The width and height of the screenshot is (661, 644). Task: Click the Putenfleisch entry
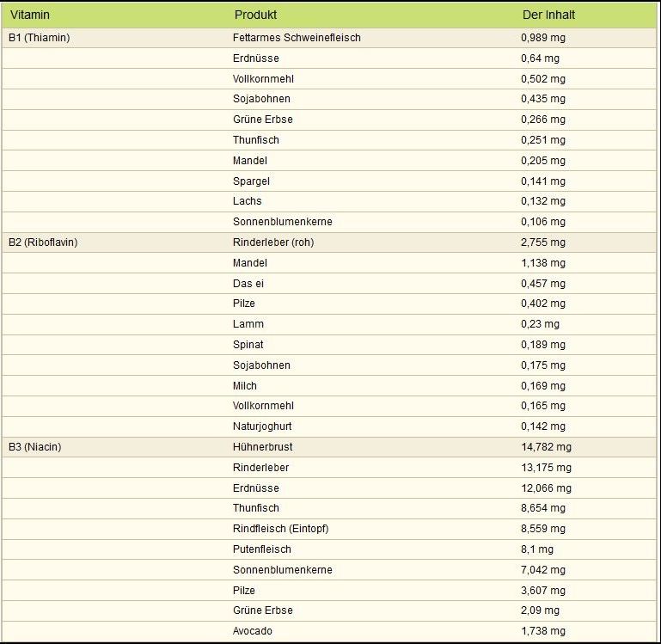[262, 549]
